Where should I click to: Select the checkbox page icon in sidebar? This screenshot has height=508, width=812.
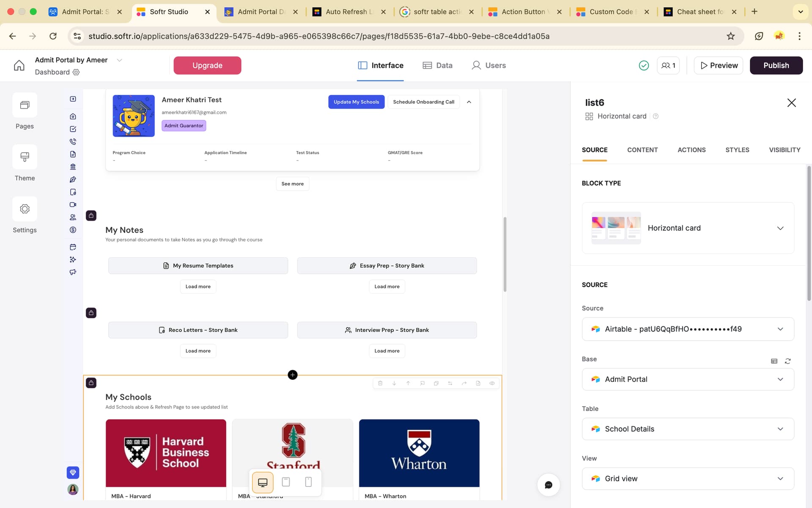pyautogui.click(x=73, y=129)
